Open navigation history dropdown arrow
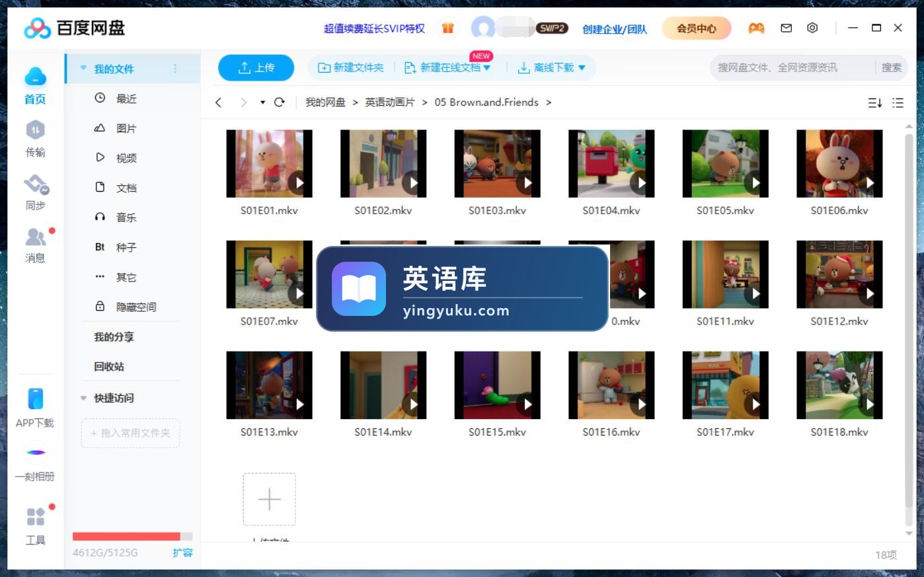This screenshot has width=924, height=577. (262, 102)
